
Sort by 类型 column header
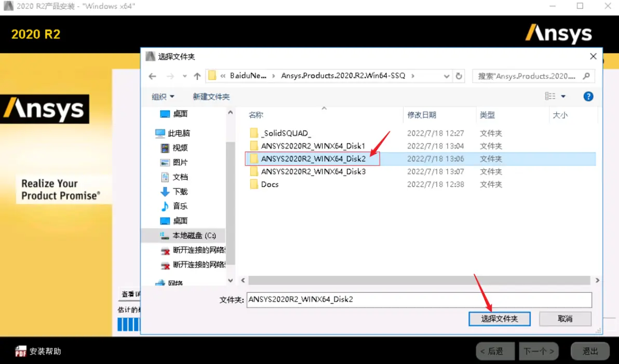[487, 115]
